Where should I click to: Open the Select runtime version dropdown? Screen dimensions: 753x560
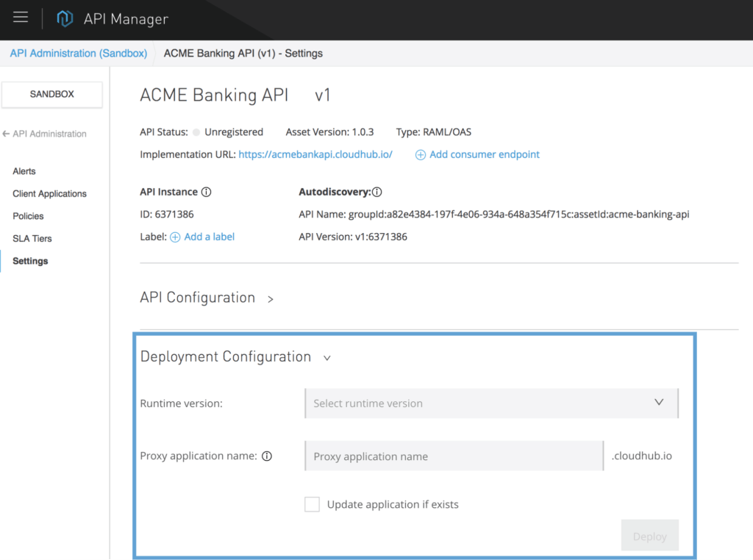click(x=491, y=403)
